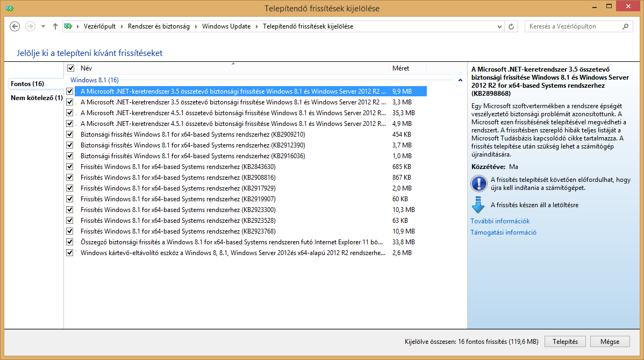Open recent locations dropdown arrow
Image resolution: width=644 pixels, height=360 pixels.
[43, 26]
